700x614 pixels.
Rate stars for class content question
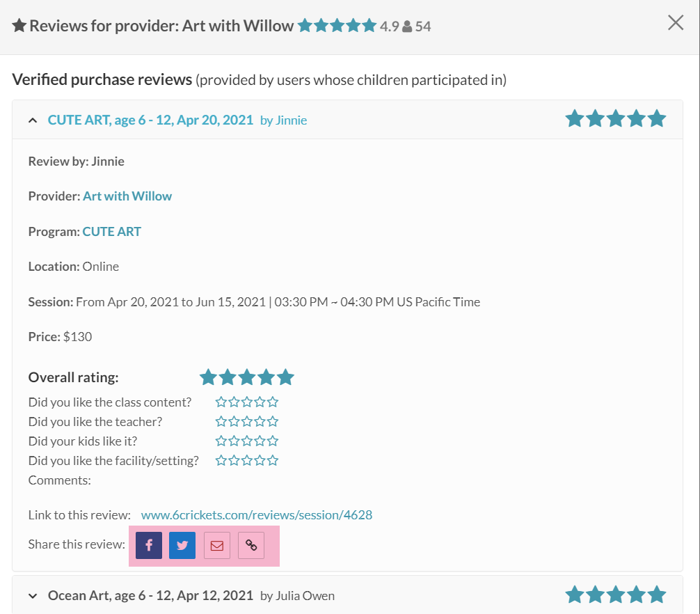tap(246, 402)
